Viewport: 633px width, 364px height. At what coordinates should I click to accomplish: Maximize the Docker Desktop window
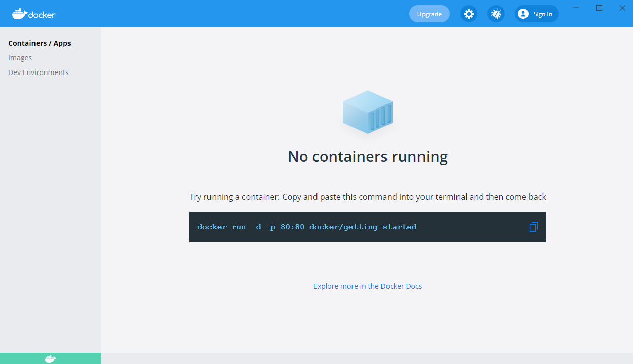pos(599,8)
